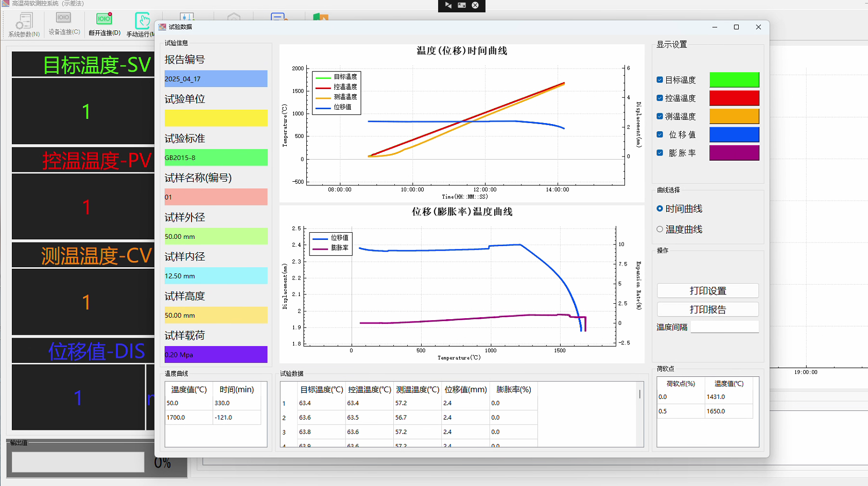Click 试样名称 field showing 01
868x486 pixels.
pyautogui.click(x=216, y=197)
